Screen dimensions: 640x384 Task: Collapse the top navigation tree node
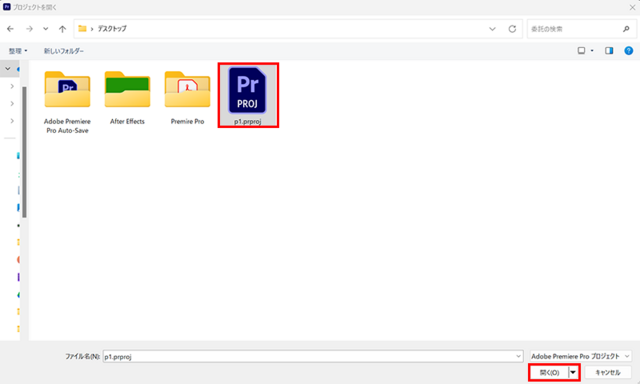pos(8,69)
